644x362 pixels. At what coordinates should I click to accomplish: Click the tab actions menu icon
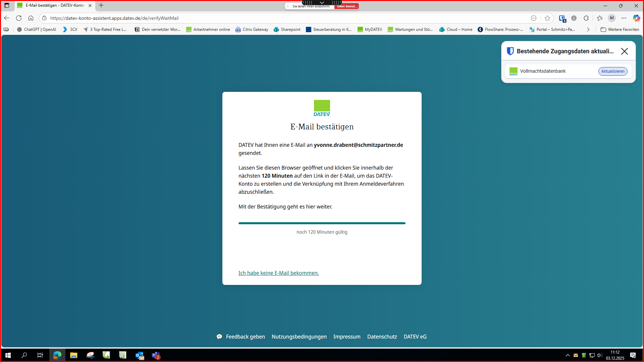click(7, 5)
